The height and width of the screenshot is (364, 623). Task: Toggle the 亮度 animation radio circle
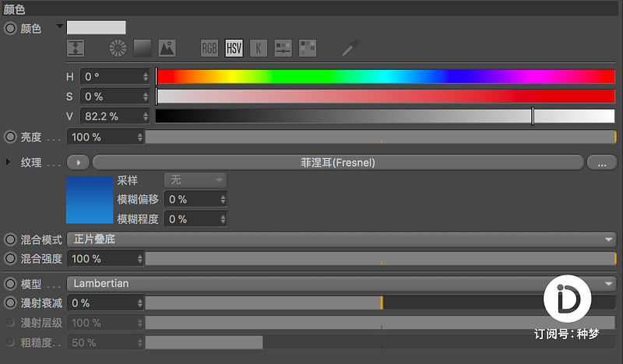click(x=10, y=137)
